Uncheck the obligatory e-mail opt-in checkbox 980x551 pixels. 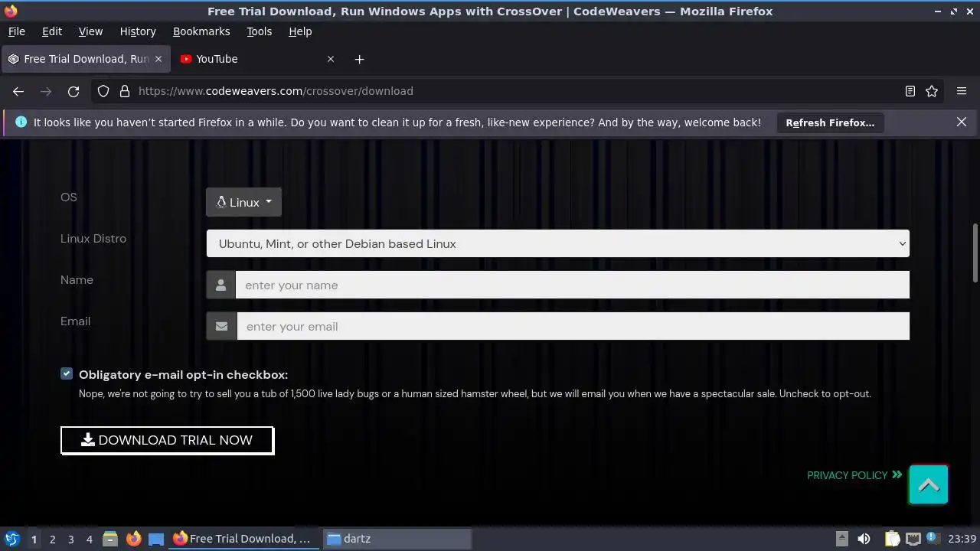67,373
